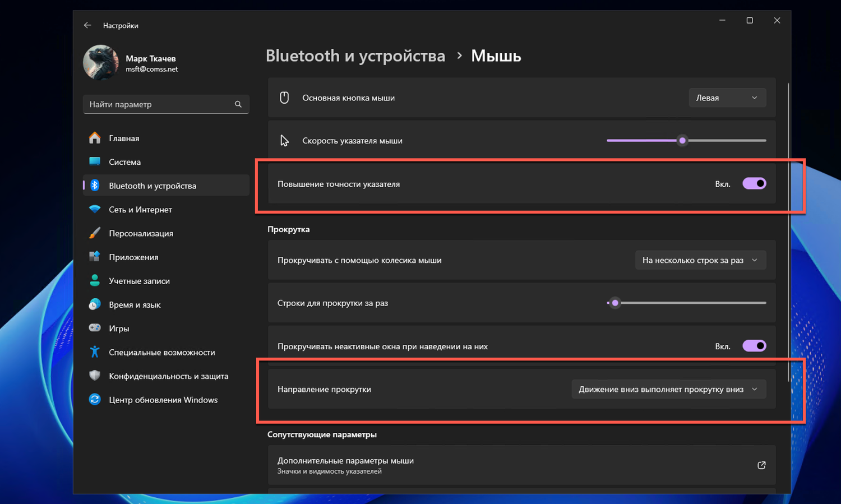Click the Accessibility figure icon
Screen dimensions: 841x504
coord(95,352)
